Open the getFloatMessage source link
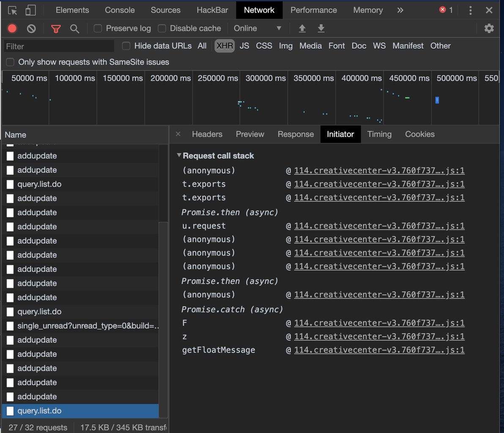The width and height of the screenshot is (504, 433). pos(379,350)
